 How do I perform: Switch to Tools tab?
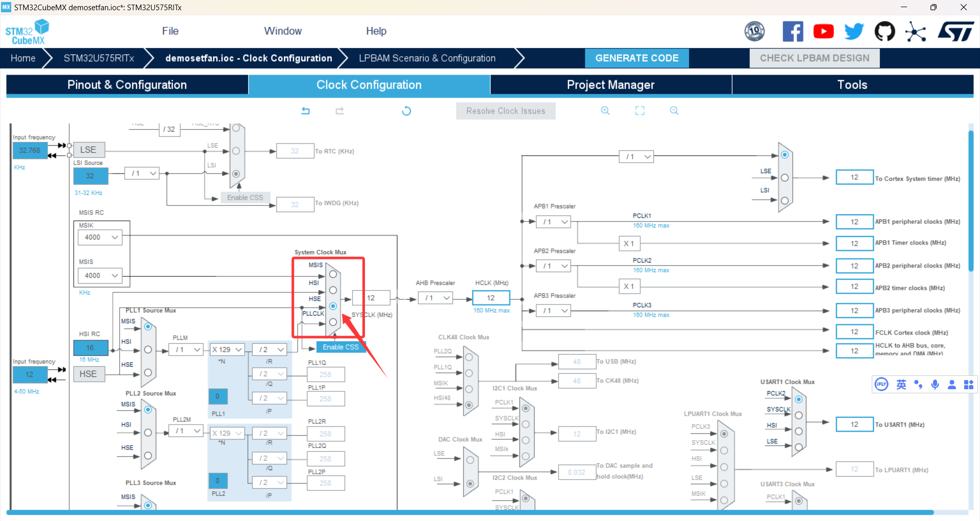(x=852, y=85)
